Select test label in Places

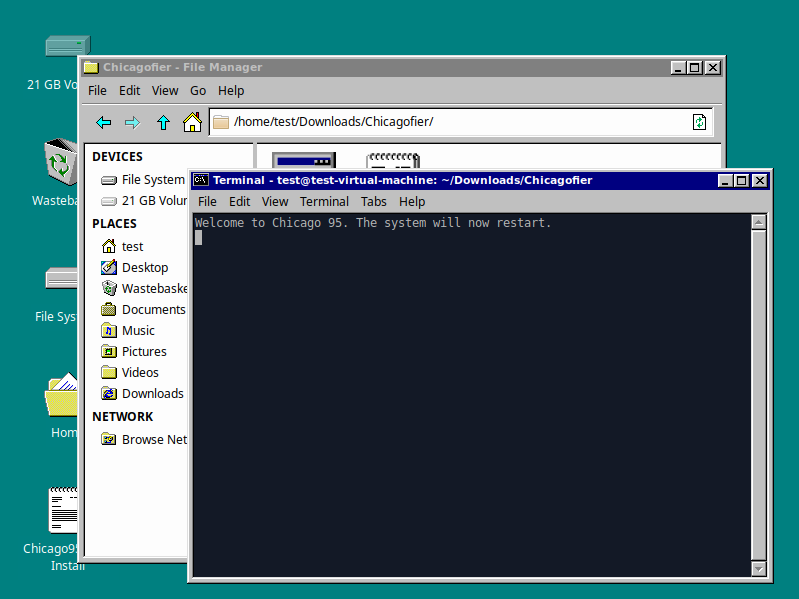click(132, 247)
